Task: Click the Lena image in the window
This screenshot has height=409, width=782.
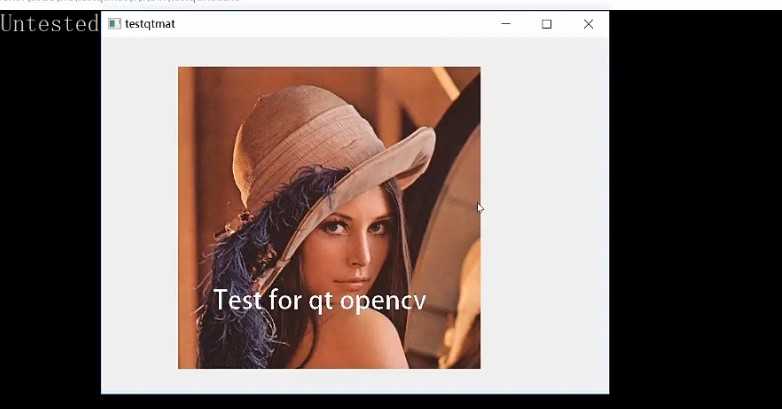Action: [329, 218]
